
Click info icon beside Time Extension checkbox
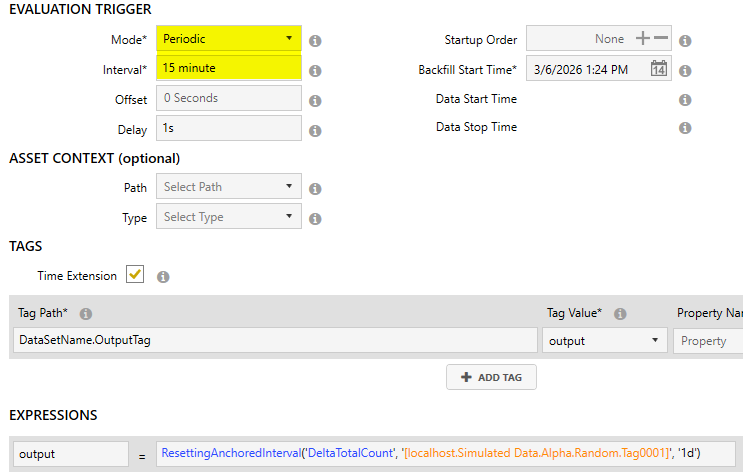163,277
